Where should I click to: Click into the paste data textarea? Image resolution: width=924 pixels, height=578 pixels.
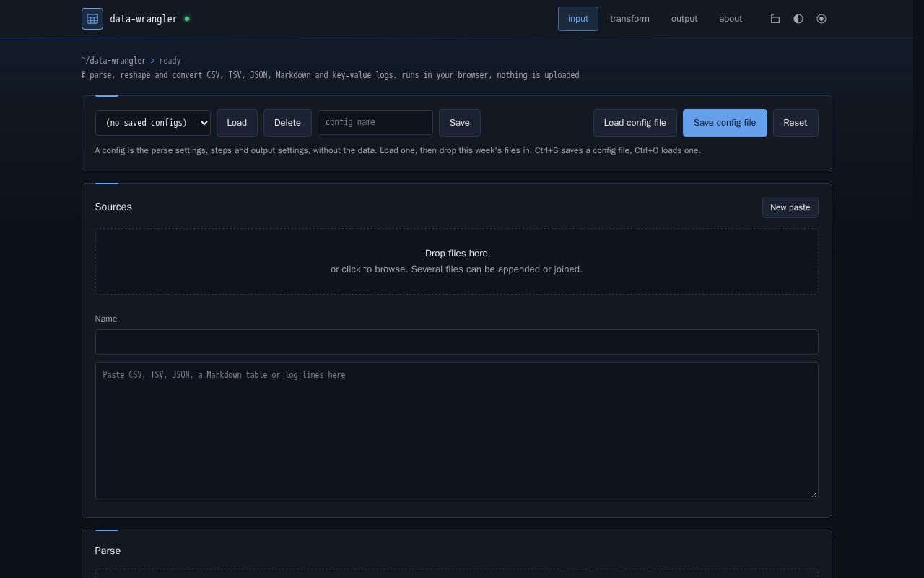pyautogui.click(x=457, y=431)
